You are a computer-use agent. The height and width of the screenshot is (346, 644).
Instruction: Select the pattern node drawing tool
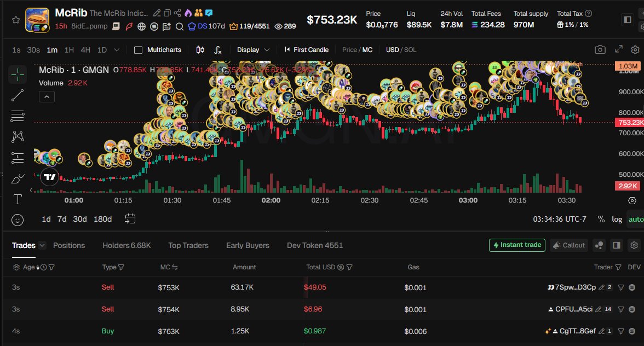click(18, 137)
